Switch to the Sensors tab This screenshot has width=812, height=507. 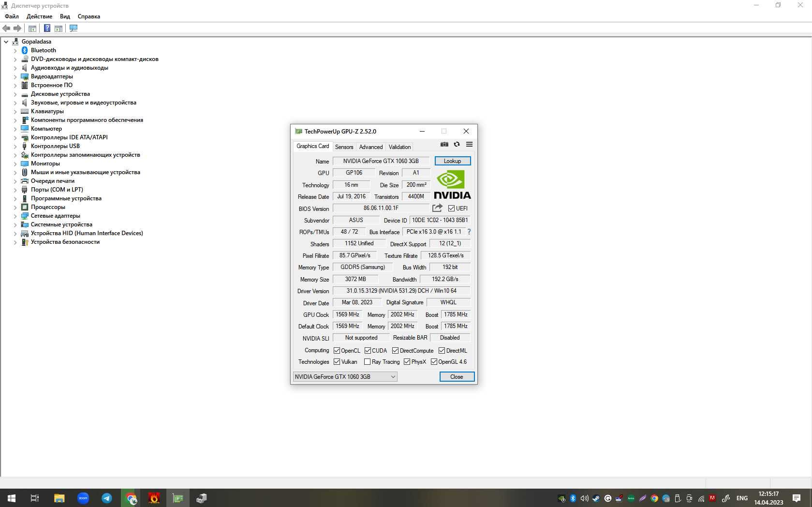click(344, 147)
